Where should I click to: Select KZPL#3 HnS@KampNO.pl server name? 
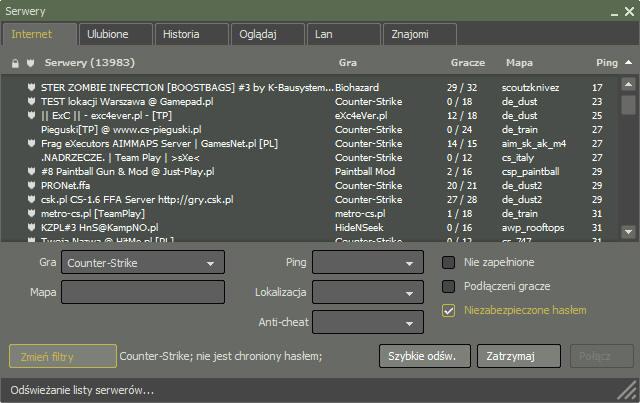[x=100, y=227]
